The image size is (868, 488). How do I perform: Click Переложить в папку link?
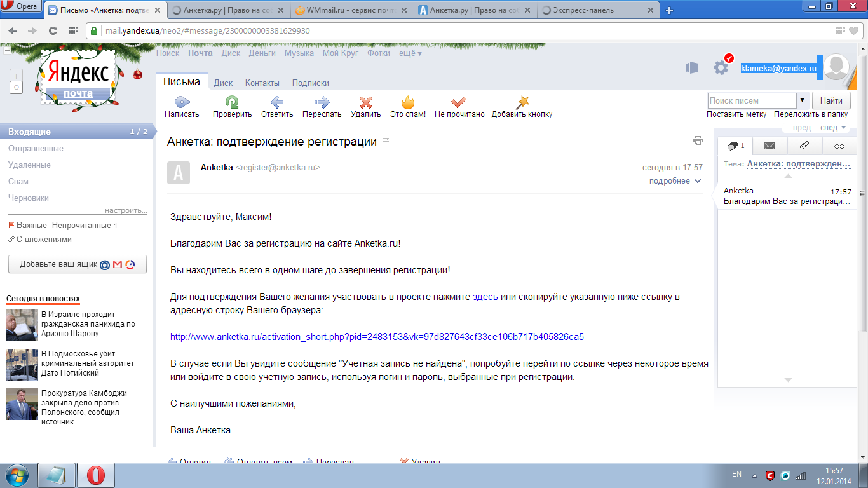tap(811, 114)
